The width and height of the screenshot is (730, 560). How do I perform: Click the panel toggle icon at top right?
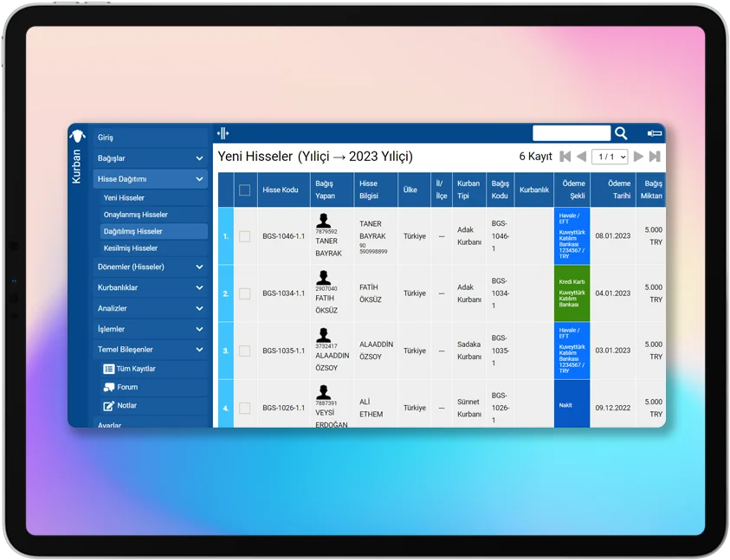[655, 133]
